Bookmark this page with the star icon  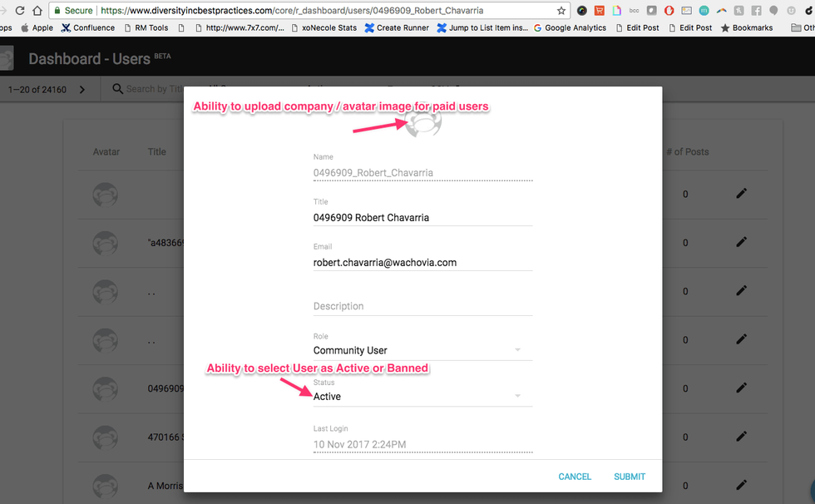pyautogui.click(x=561, y=11)
